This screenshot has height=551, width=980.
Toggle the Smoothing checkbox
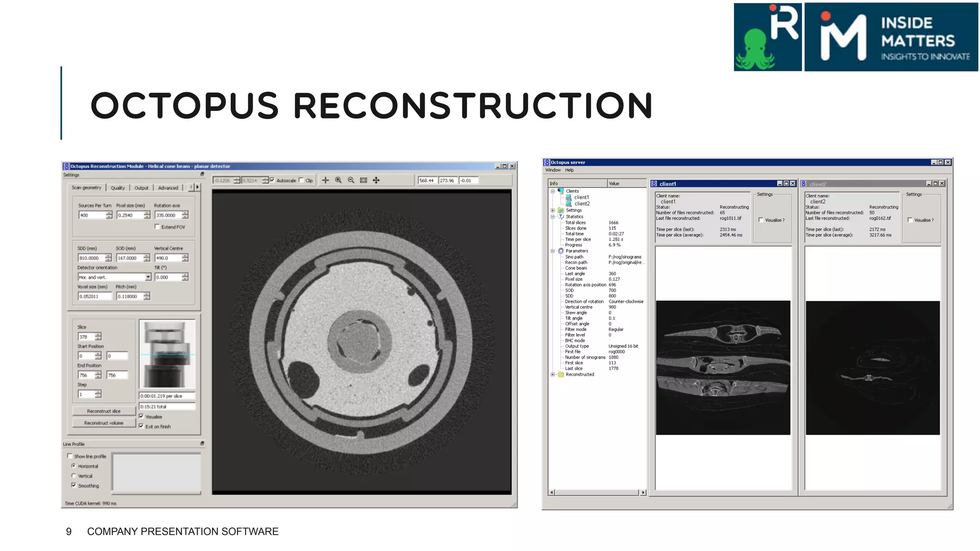click(74, 485)
